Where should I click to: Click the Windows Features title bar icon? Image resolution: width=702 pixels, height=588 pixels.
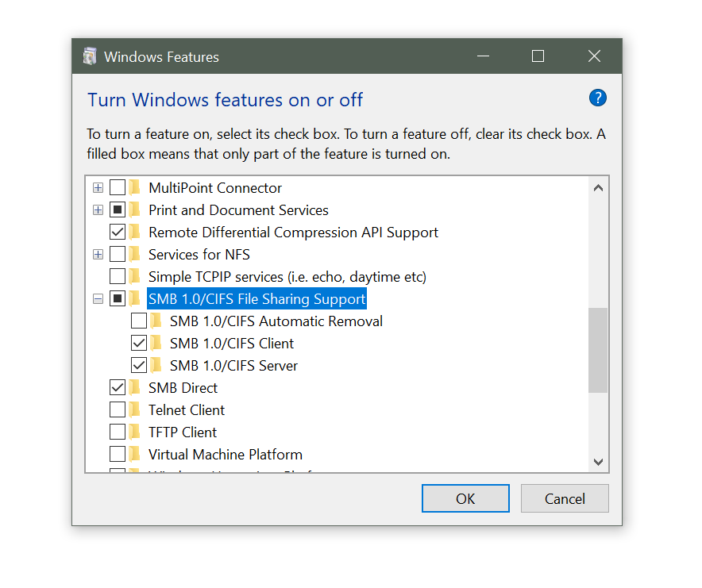(x=90, y=56)
